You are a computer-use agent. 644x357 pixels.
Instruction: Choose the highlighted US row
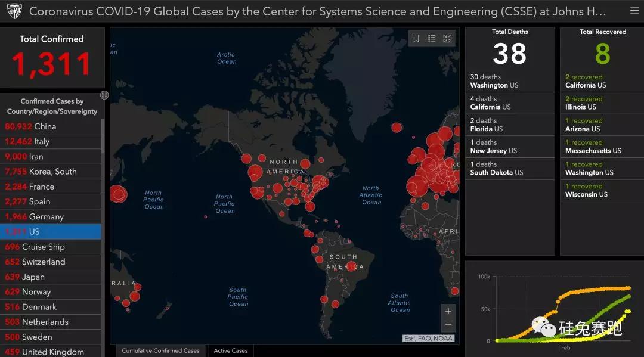tap(50, 232)
